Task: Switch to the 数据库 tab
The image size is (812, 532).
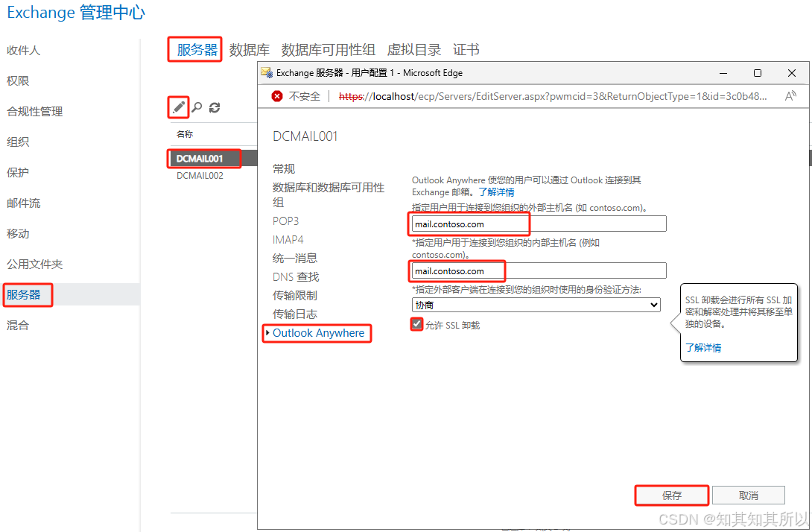Action: [x=249, y=50]
